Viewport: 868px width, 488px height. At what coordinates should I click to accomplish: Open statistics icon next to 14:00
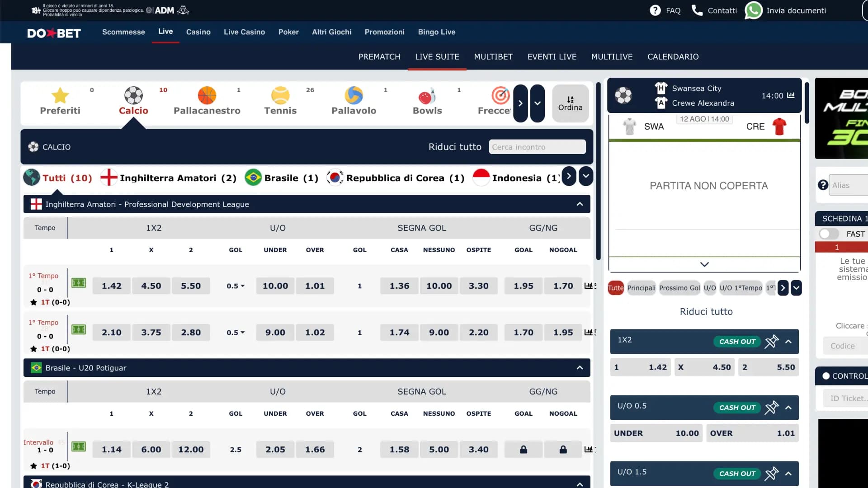click(x=791, y=95)
